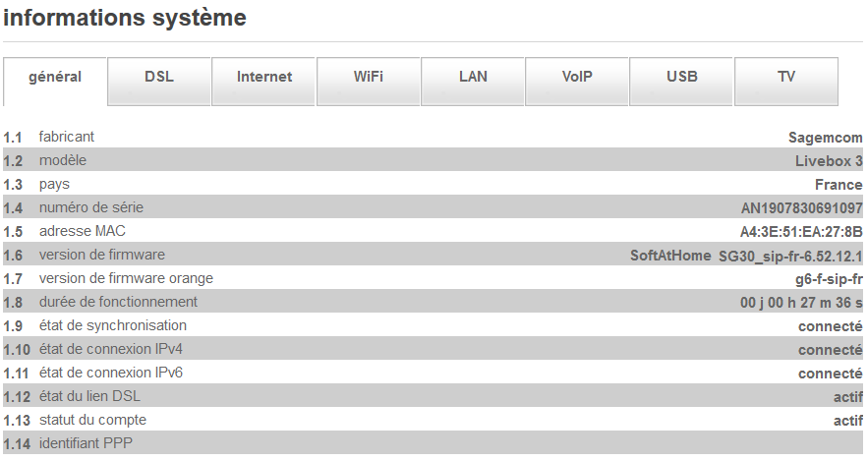
Task: Click the serial number AN1907830691097
Action: pyautogui.click(x=801, y=208)
